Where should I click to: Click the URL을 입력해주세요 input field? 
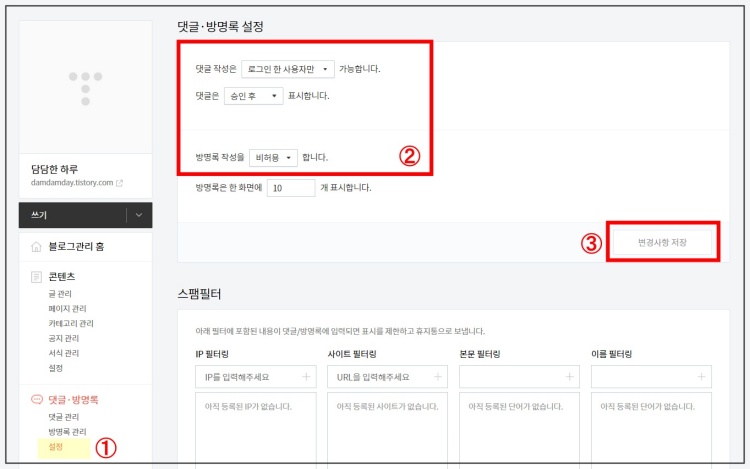(387, 377)
